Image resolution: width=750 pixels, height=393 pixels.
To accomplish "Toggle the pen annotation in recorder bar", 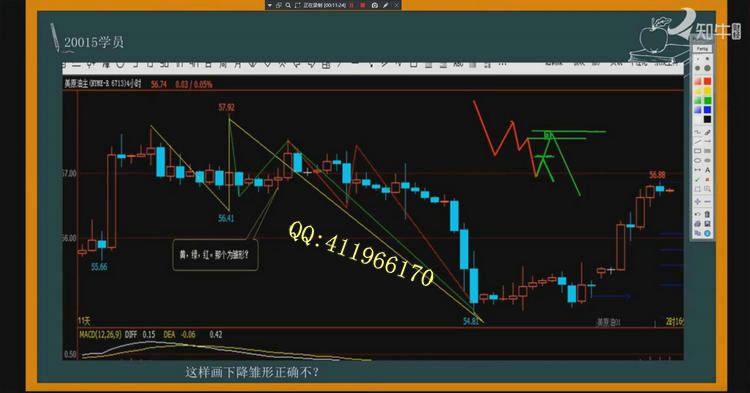I will tap(386, 5).
